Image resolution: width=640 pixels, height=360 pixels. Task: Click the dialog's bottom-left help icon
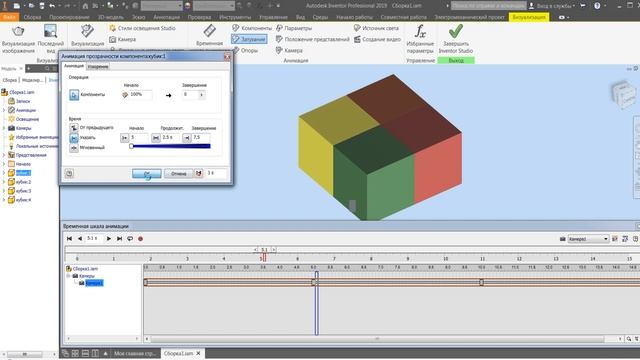click(69, 173)
